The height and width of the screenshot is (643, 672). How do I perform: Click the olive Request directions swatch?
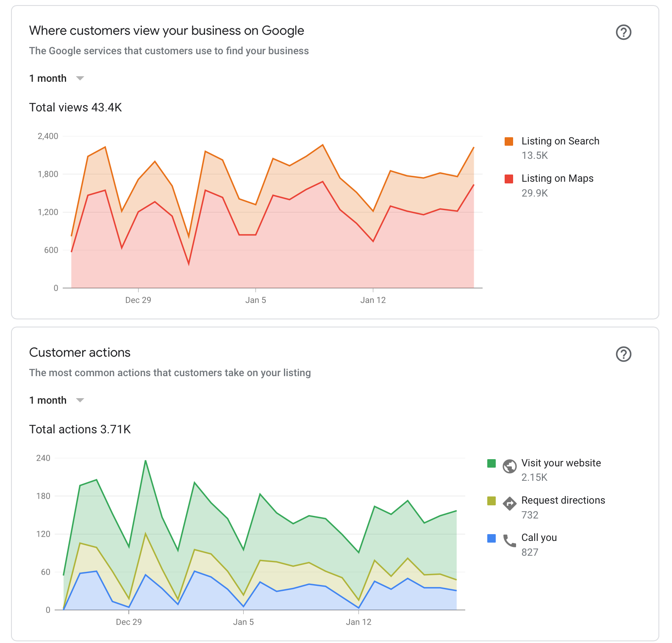[x=492, y=501]
